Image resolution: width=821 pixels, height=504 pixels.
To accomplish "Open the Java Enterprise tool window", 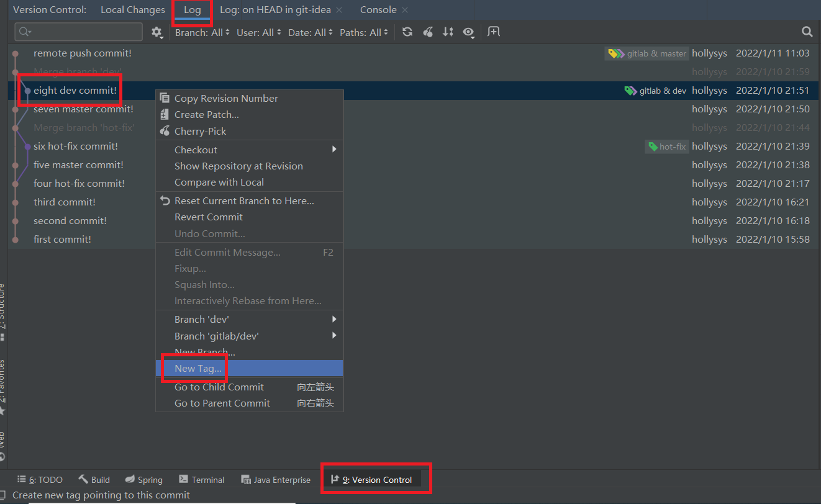I will click(x=275, y=480).
